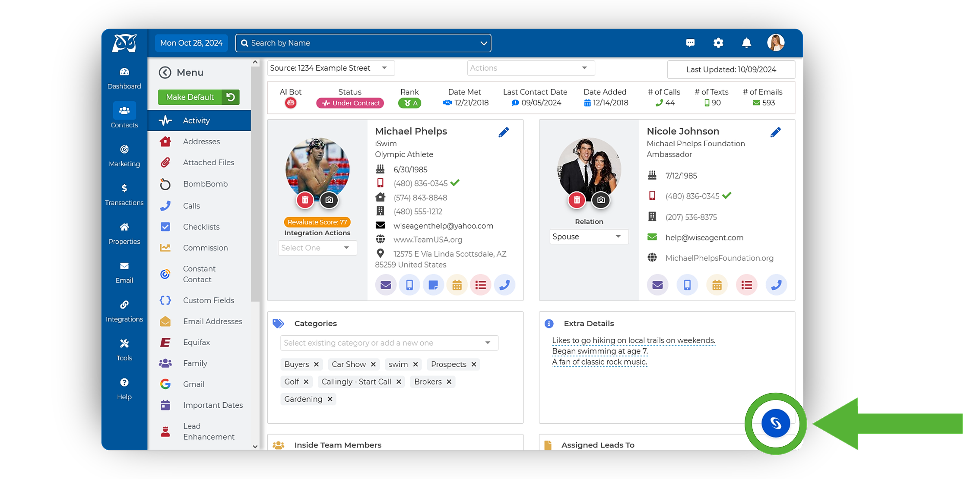
Task: Open Integrations in the sidebar
Action: (124, 312)
